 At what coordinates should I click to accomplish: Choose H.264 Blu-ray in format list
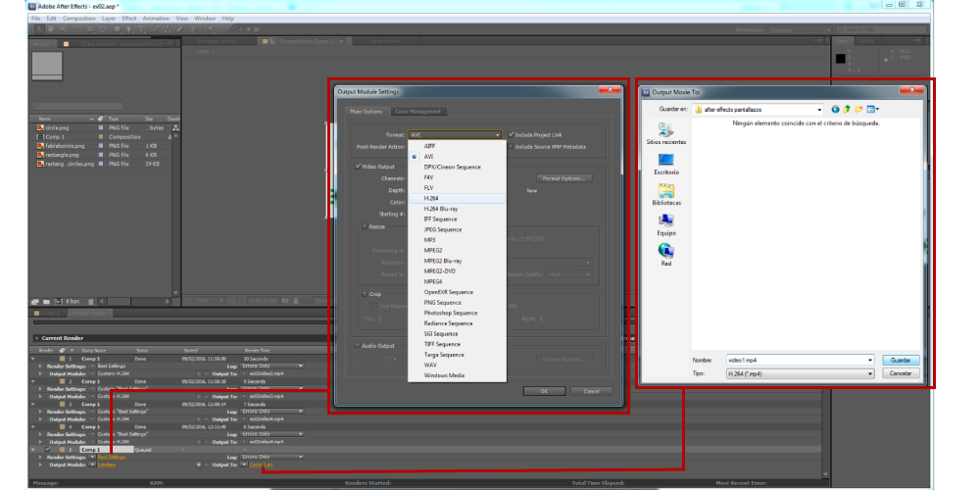(x=457, y=209)
